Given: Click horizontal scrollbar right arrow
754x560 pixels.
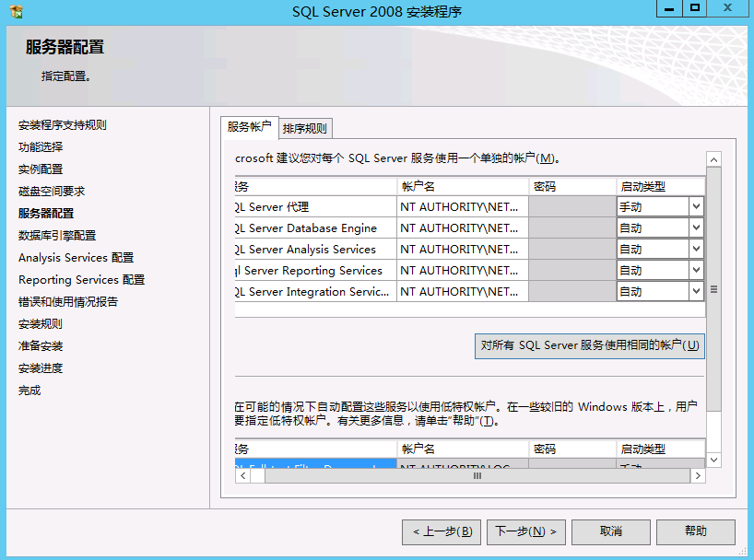Looking at the screenshot, I should click(698, 476).
